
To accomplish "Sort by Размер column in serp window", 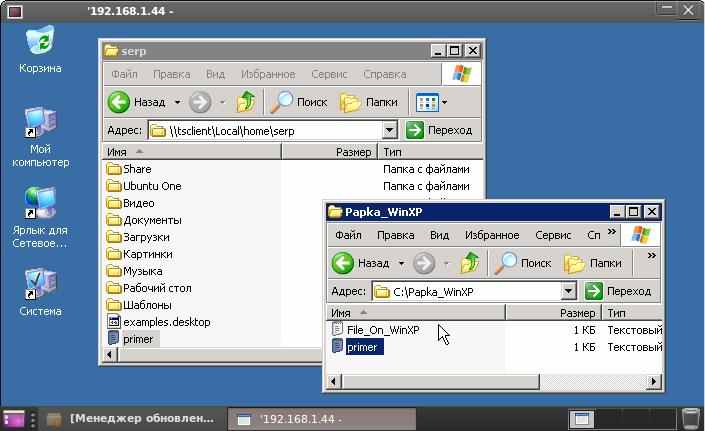I will (x=330, y=152).
